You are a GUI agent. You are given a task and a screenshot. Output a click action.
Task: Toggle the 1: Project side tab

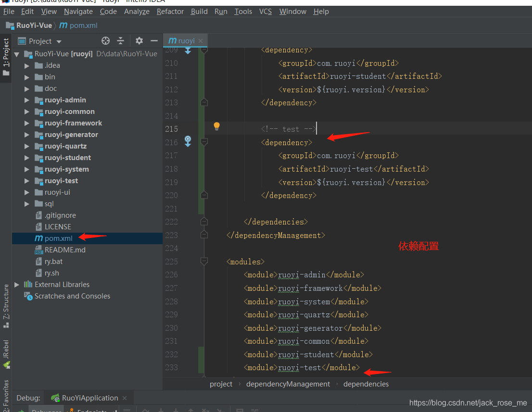(x=6, y=57)
